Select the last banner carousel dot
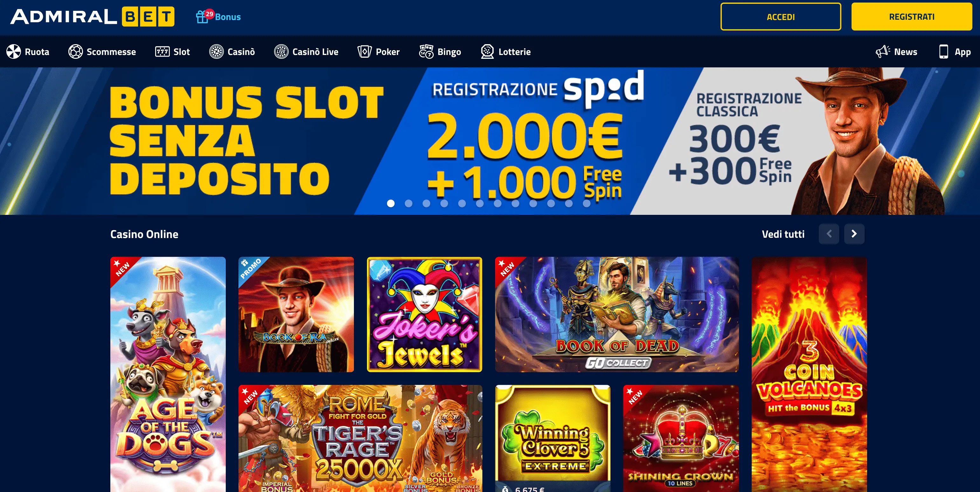 (x=587, y=203)
